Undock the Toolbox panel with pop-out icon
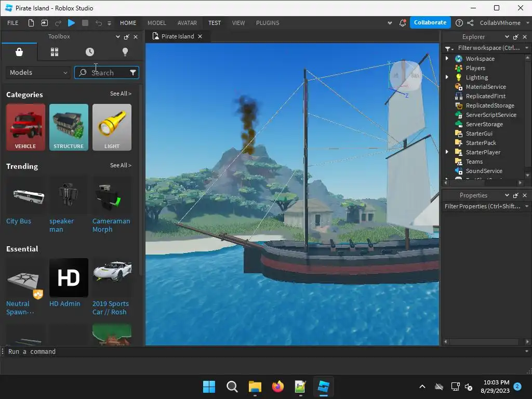 127,37
